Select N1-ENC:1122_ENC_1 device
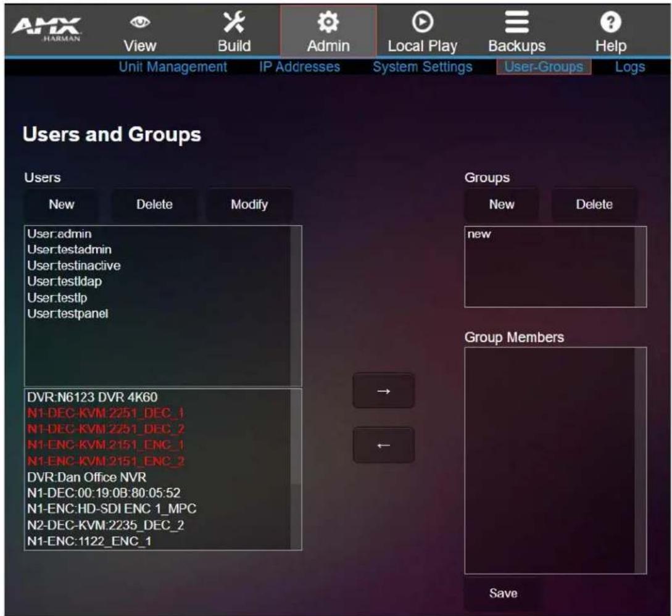Viewport: 672px width, 616px height. coord(158,541)
